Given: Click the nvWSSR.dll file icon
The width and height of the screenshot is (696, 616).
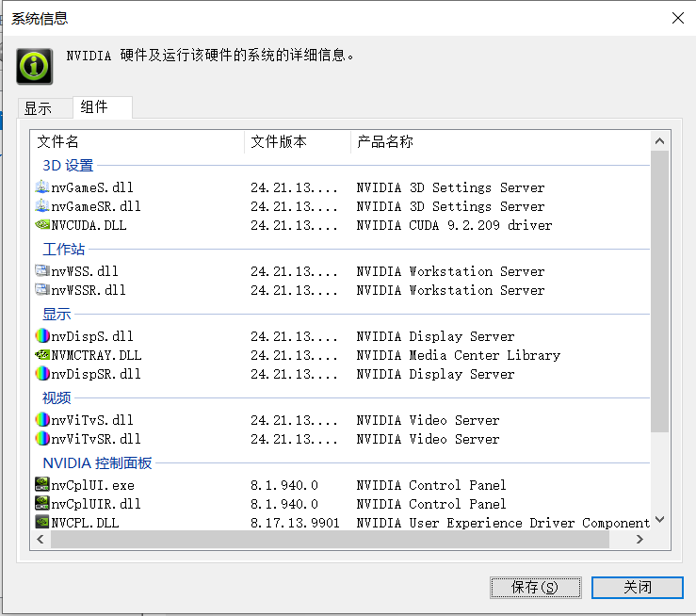Looking at the screenshot, I should tap(42, 289).
